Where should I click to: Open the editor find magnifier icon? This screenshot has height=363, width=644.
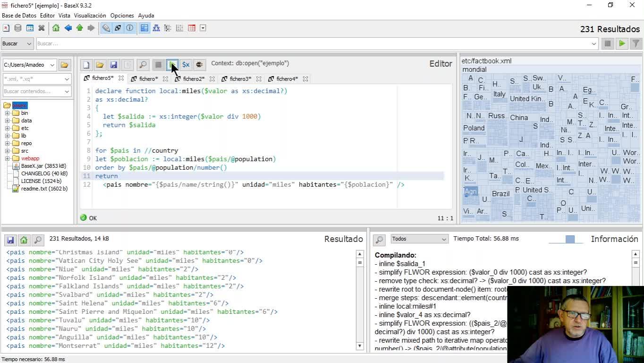point(143,65)
